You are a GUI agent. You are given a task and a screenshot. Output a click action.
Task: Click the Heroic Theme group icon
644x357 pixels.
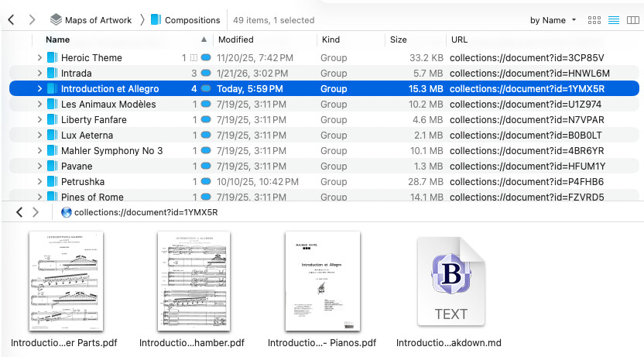coord(52,57)
